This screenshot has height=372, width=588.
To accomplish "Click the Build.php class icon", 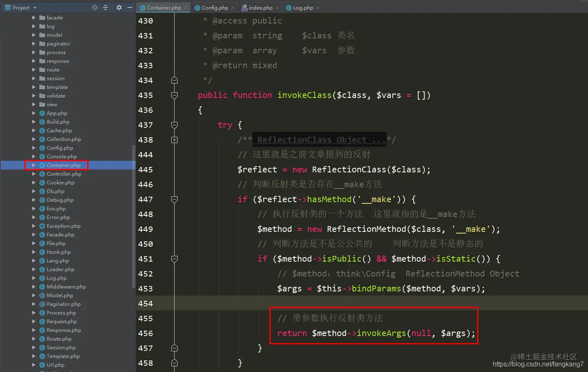I will point(42,122).
